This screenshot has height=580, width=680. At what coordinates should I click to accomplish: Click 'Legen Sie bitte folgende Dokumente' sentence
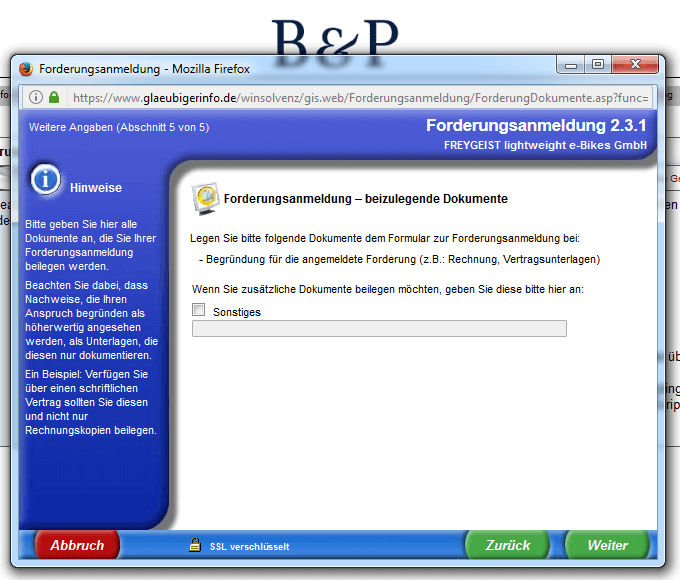pos(385,238)
